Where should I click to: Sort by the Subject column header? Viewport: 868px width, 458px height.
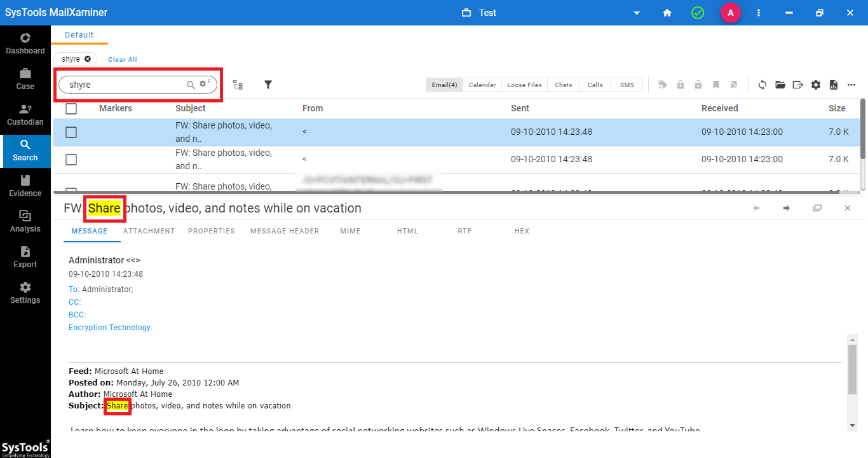pyautogui.click(x=191, y=108)
